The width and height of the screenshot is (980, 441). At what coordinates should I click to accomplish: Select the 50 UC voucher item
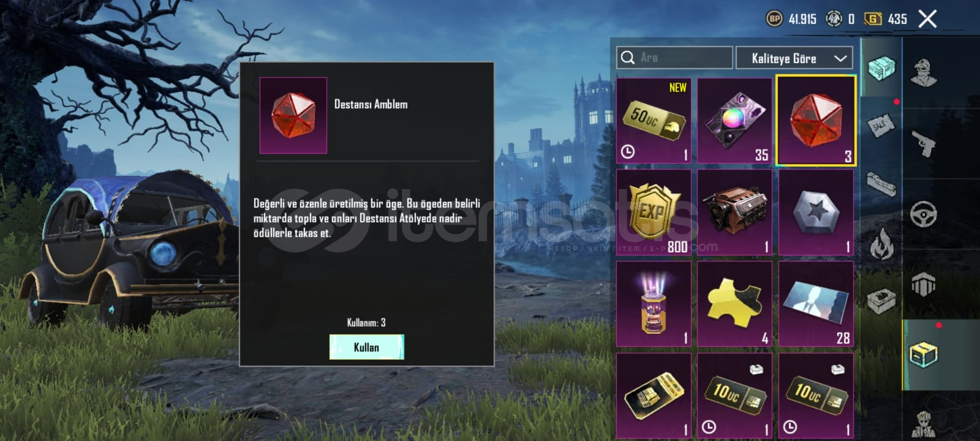pyautogui.click(x=654, y=120)
